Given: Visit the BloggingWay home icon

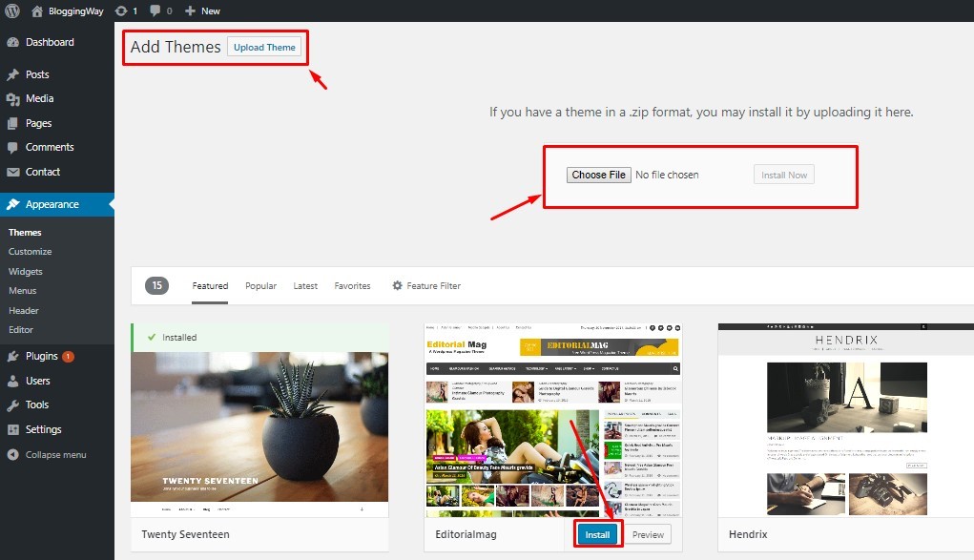Looking at the screenshot, I should pos(37,11).
